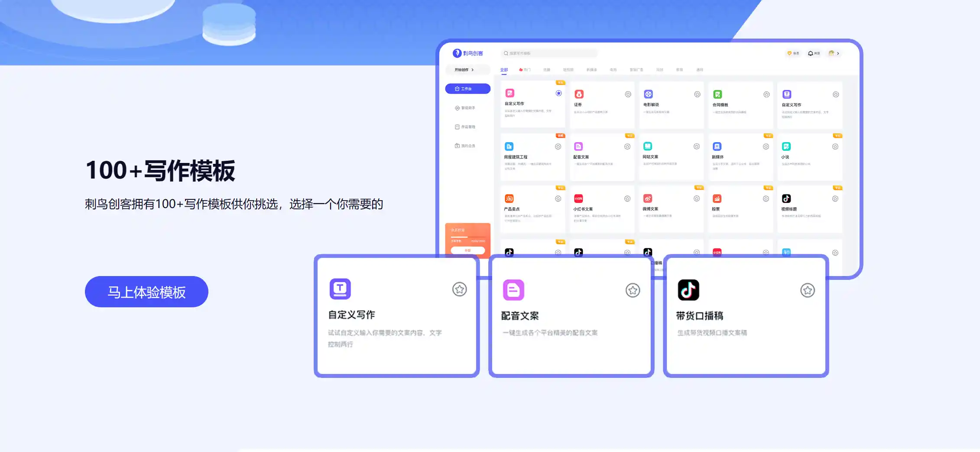980x452 pixels.
Task: Favorite the 合同模板 template star
Action: (x=766, y=94)
